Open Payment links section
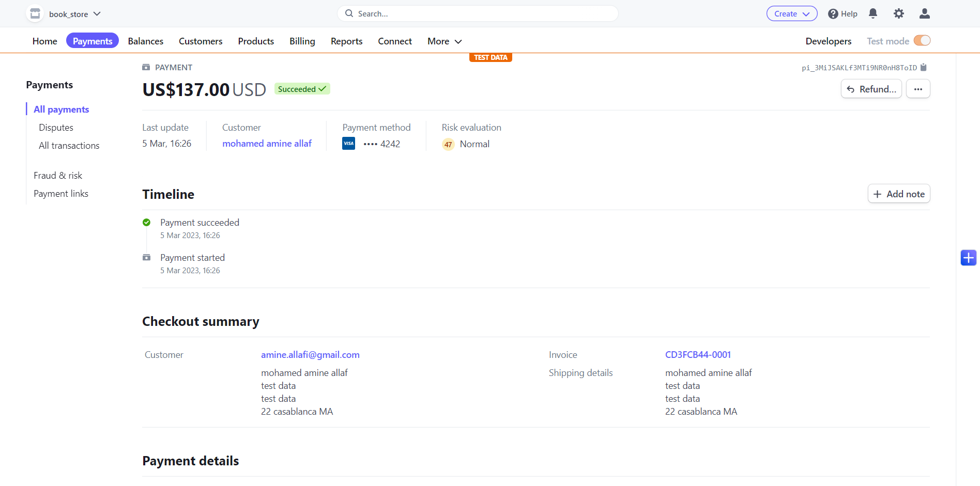The height and width of the screenshot is (486, 980). 61,194
